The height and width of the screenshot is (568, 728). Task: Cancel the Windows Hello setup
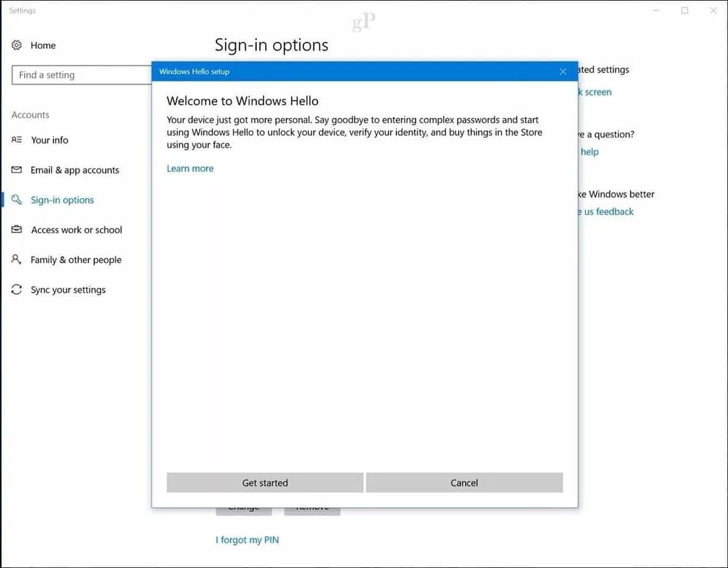[464, 482]
